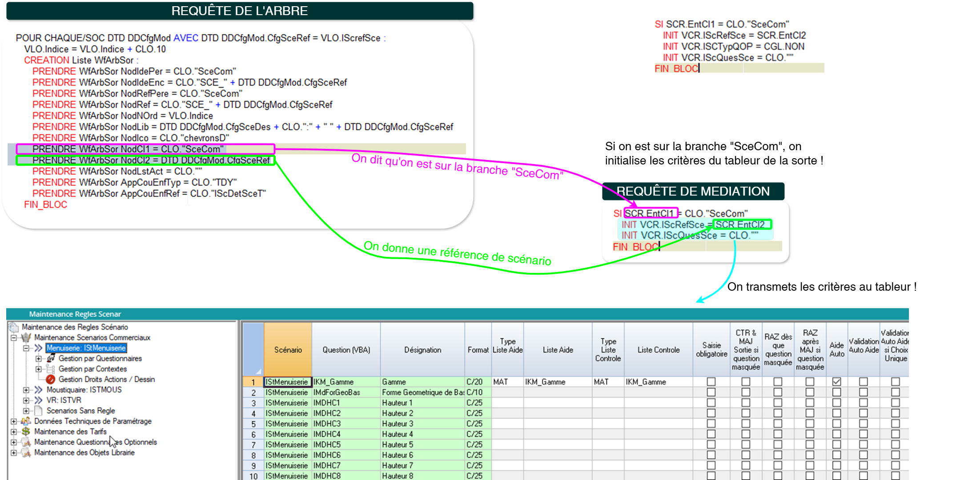Select the dollar icon for Maintenance des Tarifs
This screenshot has height=480, width=980.
26,431
